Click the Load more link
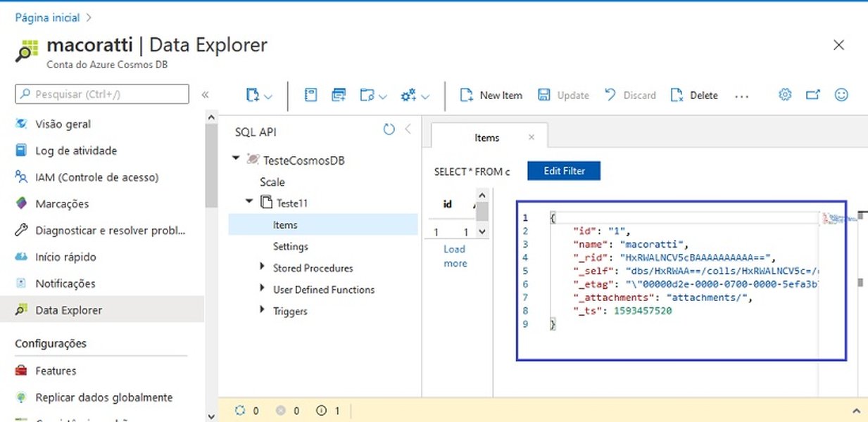The height and width of the screenshot is (422, 868). point(455,256)
